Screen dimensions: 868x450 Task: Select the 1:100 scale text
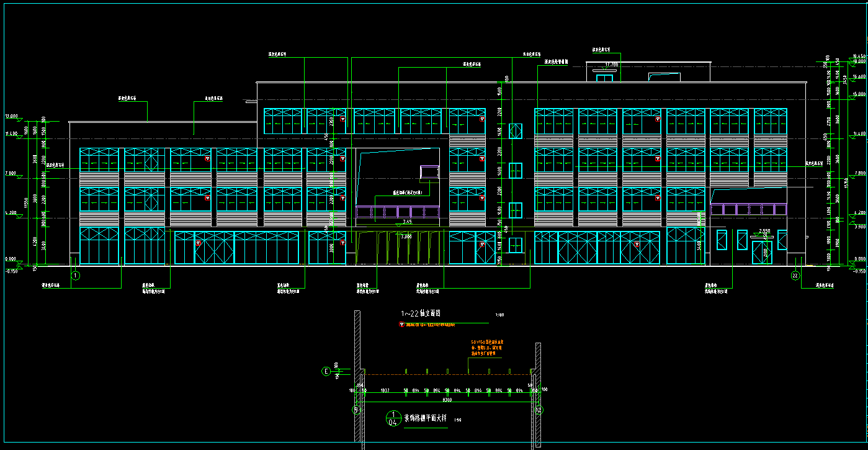point(499,315)
